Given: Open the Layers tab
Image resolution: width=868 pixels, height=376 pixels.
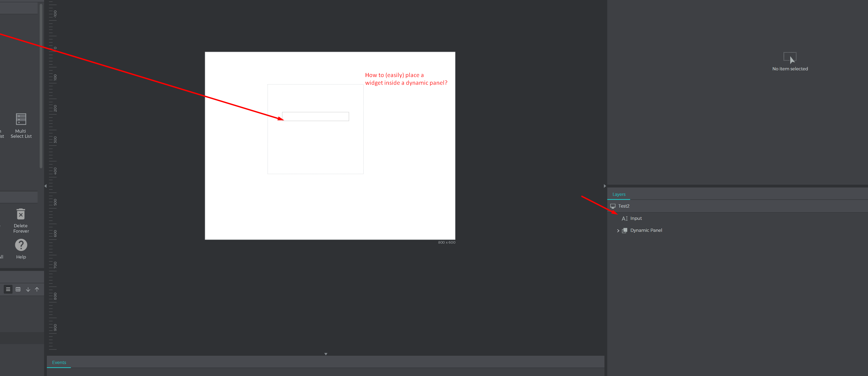Looking at the screenshot, I should point(619,195).
